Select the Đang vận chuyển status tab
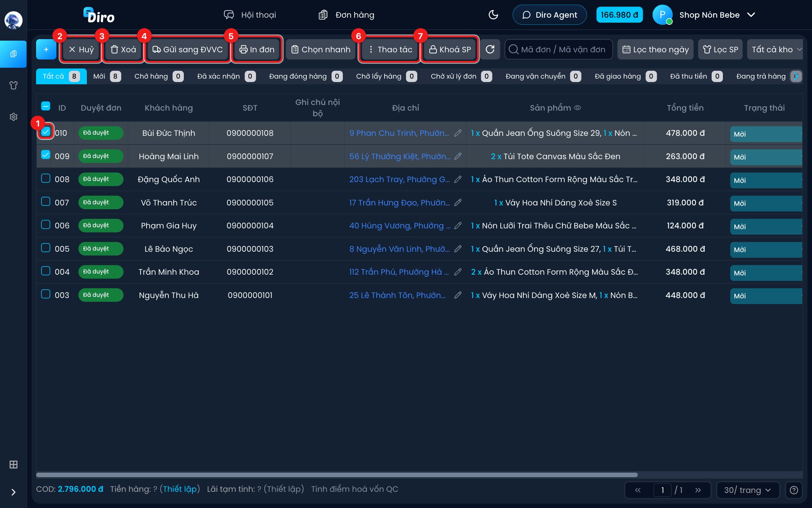Screen dimensions: 812x508 click(x=543, y=76)
